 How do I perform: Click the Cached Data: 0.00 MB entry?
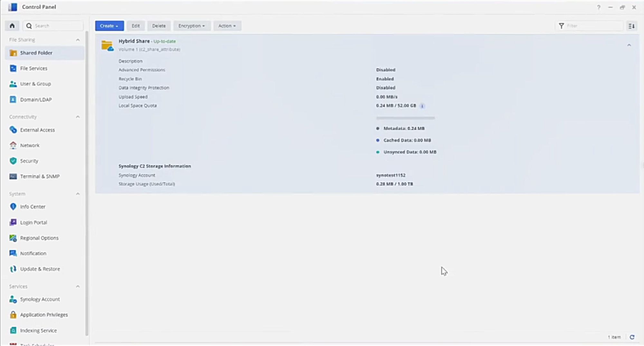(403, 140)
